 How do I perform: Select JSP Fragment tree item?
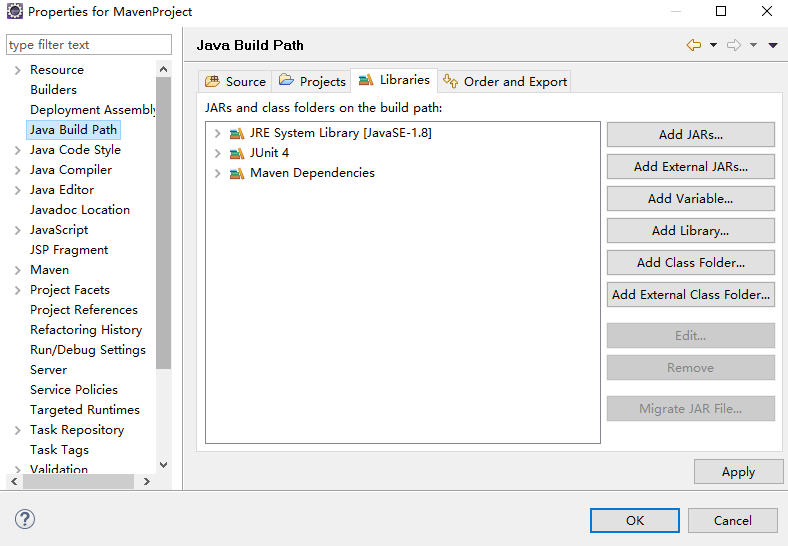coord(69,250)
